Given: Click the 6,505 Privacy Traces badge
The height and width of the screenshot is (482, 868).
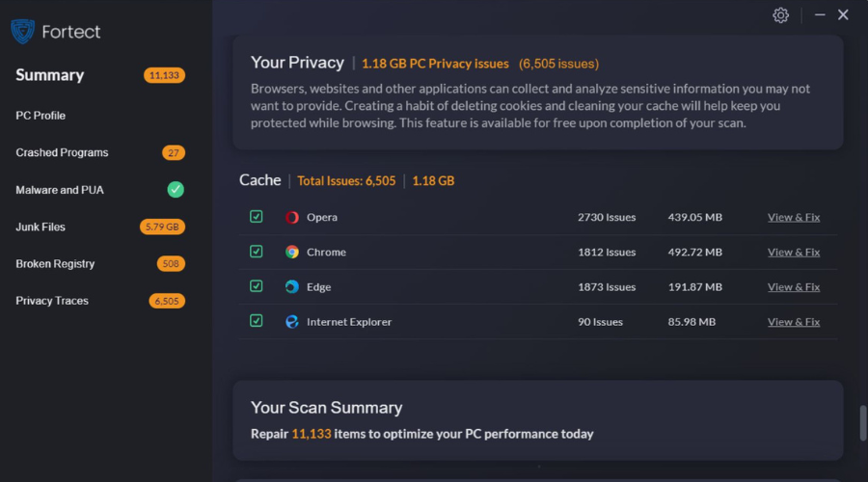Looking at the screenshot, I should pos(167,301).
